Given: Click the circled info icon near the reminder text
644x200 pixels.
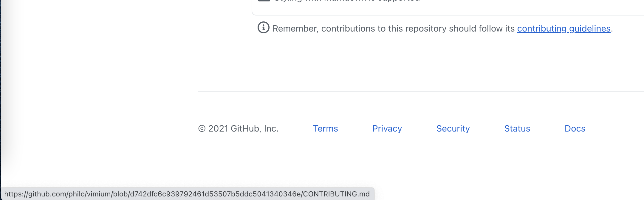Looking at the screenshot, I should coord(264,28).
